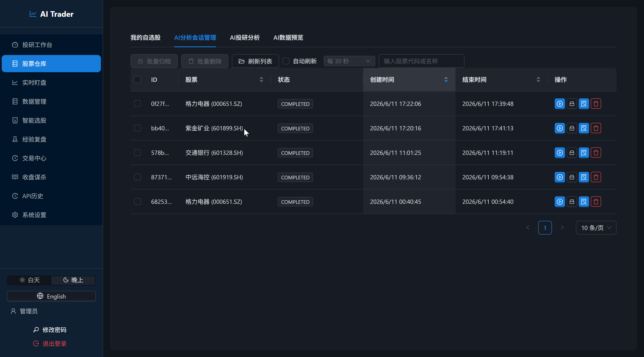This screenshot has width=644, height=357.
Task: Select page 1 in pagination
Action: [x=545, y=228]
